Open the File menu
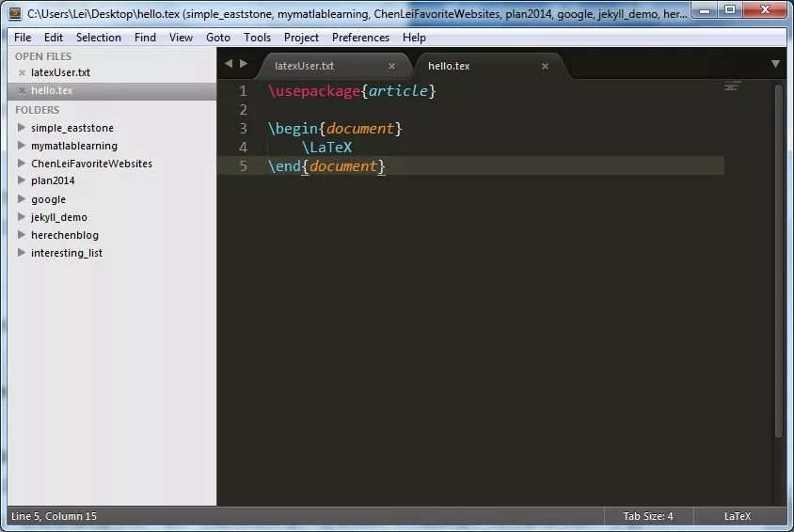This screenshot has width=794, height=532. coord(23,38)
